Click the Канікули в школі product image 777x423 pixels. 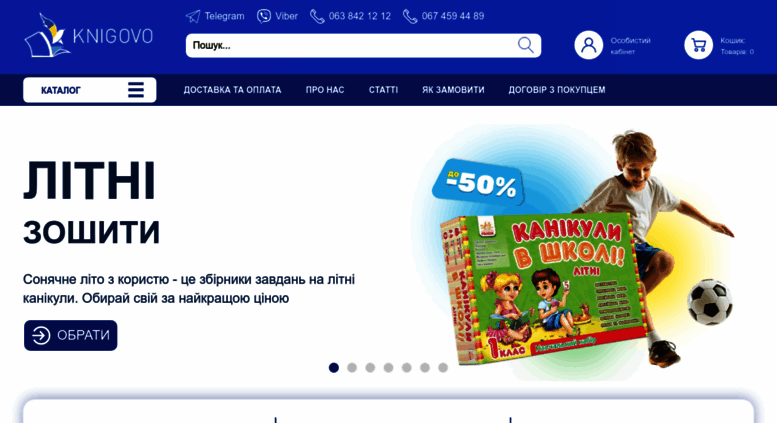click(545, 287)
